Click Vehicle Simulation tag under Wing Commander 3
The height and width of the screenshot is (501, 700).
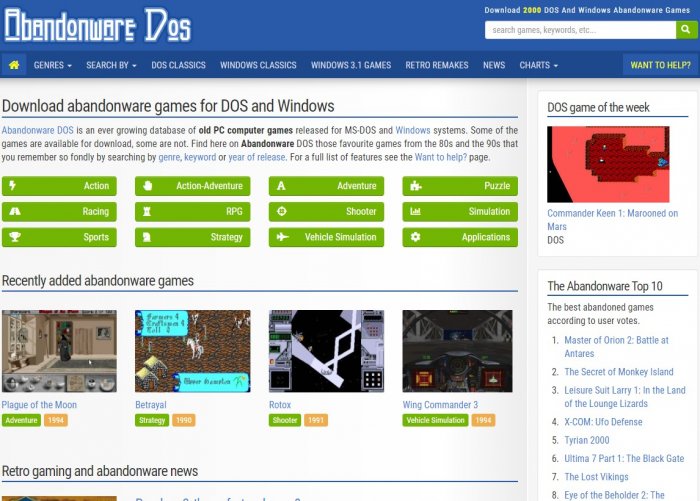(435, 420)
